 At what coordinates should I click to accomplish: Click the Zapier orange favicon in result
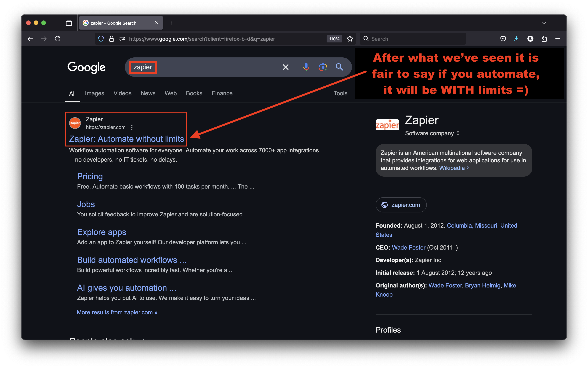click(75, 123)
